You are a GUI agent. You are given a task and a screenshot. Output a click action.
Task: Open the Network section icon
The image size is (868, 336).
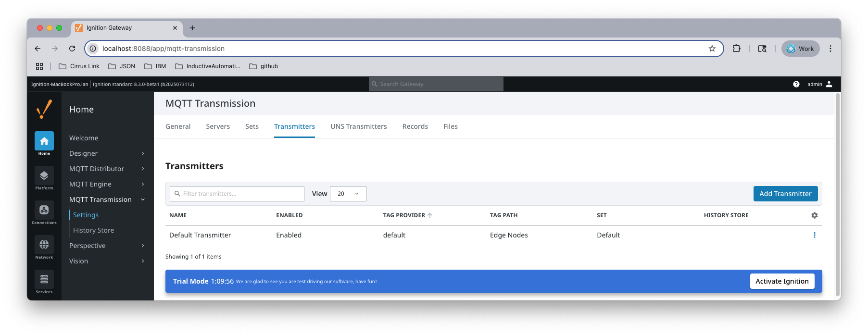point(44,245)
